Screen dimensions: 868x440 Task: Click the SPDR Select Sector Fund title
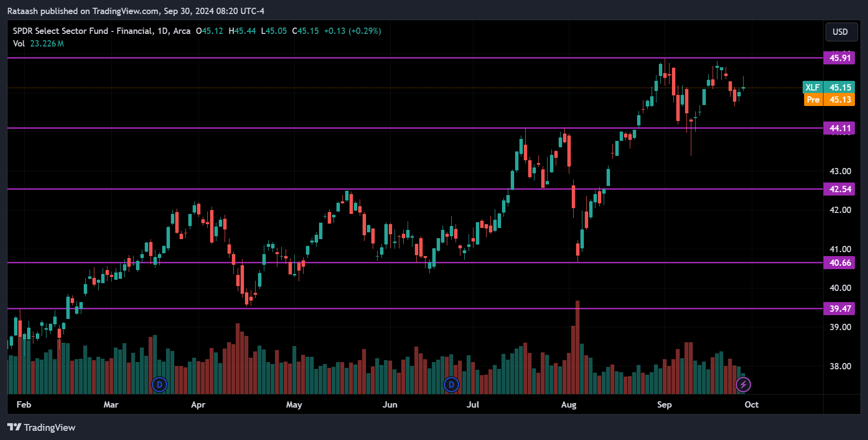[102, 31]
